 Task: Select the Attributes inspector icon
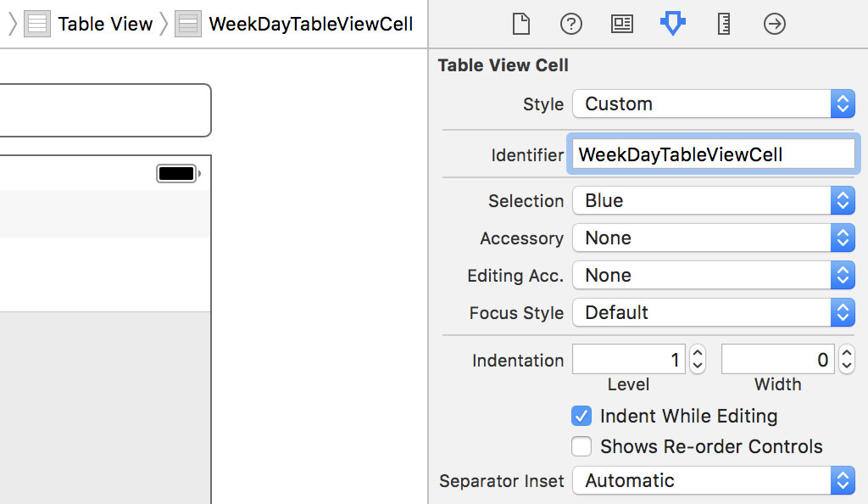(672, 24)
